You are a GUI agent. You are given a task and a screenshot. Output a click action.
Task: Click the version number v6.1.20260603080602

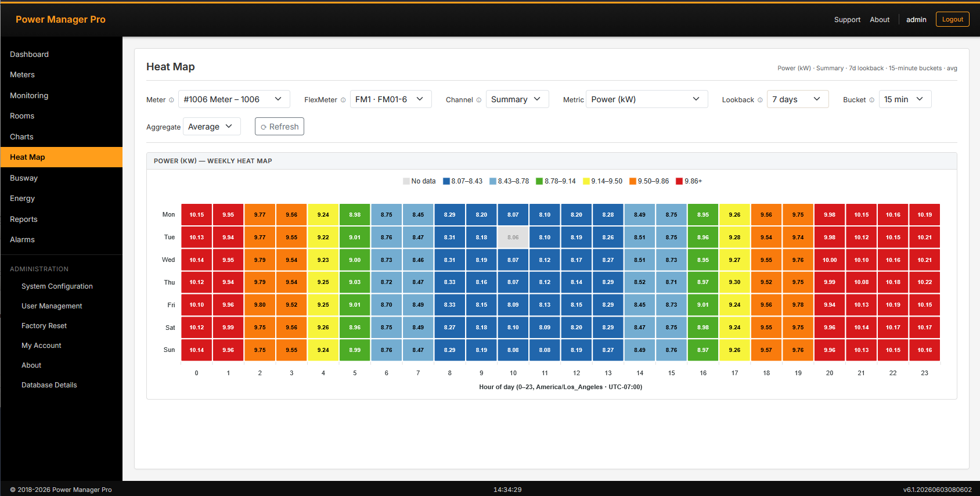point(937,490)
